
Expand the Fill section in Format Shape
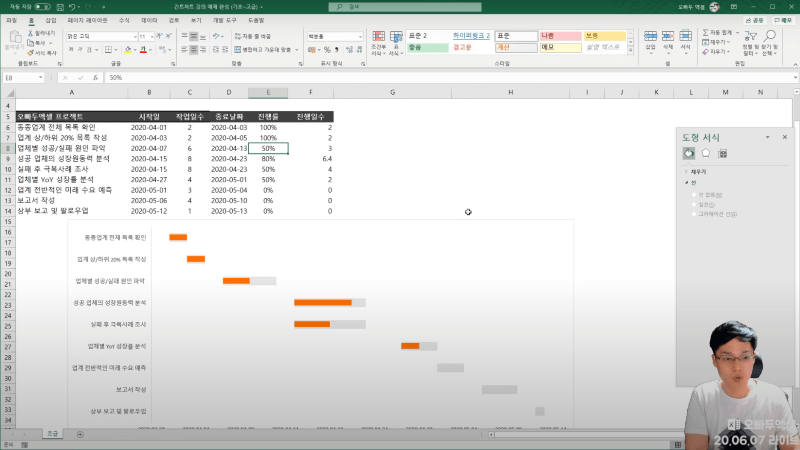point(687,172)
